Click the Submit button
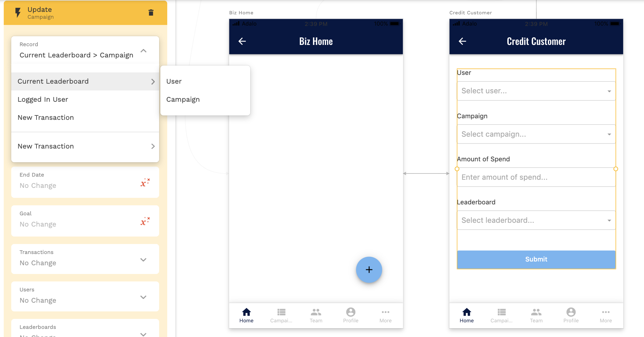Screen dimensions: 644x337 (x=536, y=259)
